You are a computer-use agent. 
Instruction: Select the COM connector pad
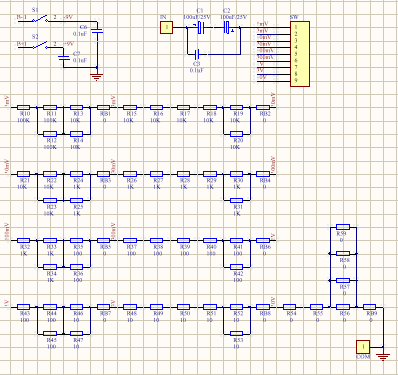363,347
